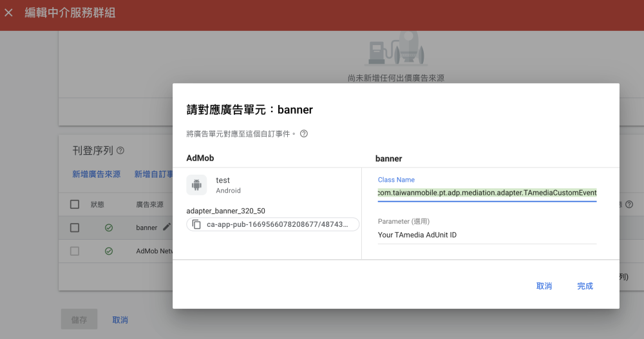Click the 尚未新增任何出價廣告來源 message
Image resolution: width=644 pixels, height=339 pixels.
click(396, 78)
